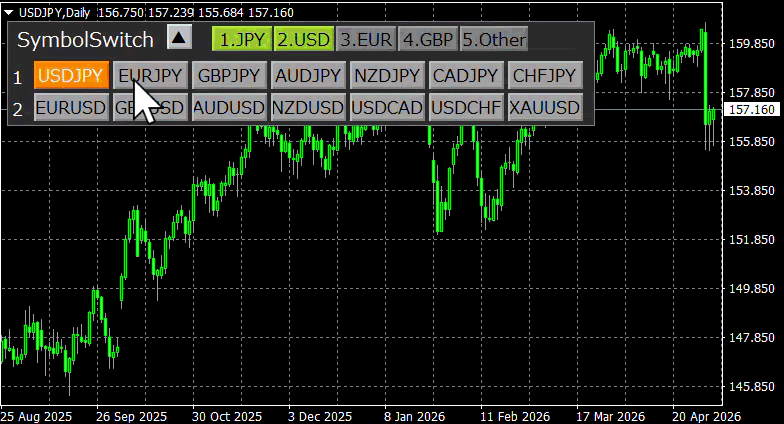The height and width of the screenshot is (424, 784).
Task: Toggle the 1.JPY group
Action: pyautogui.click(x=242, y=40)
